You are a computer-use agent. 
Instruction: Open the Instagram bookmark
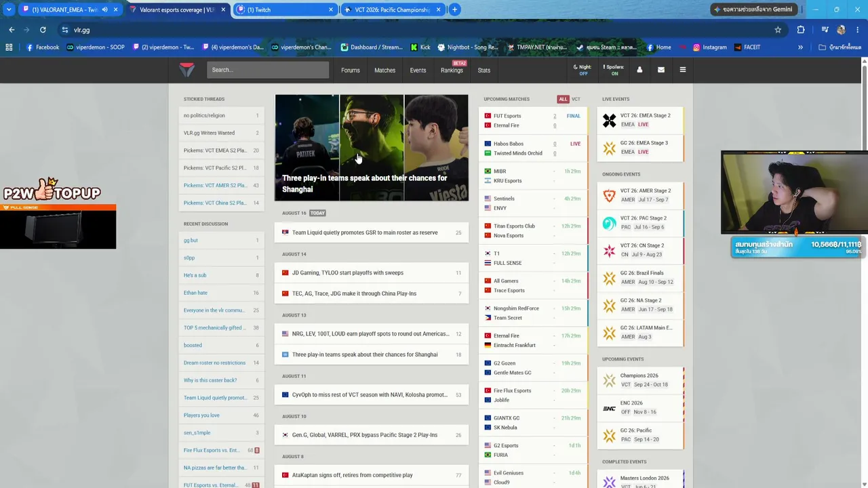pos(709,47)
